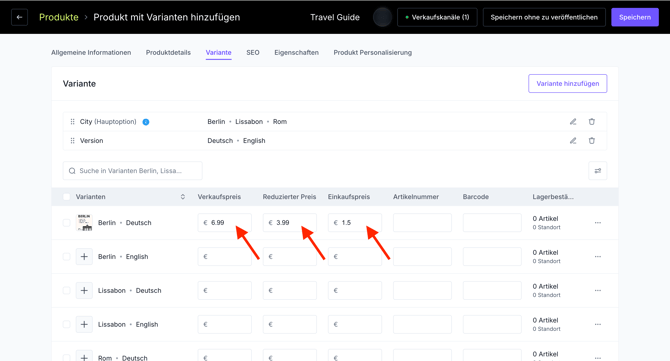The height and width of the screenshot is (361, 670).
Task: Go back using the arrow button
Action: click(19, 18)
